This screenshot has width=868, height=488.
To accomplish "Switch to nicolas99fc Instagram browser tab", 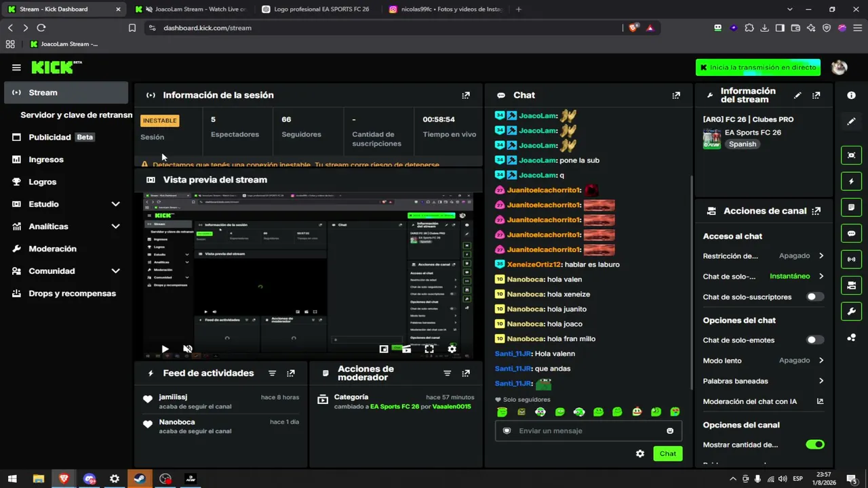I will (x=445, y=9).
